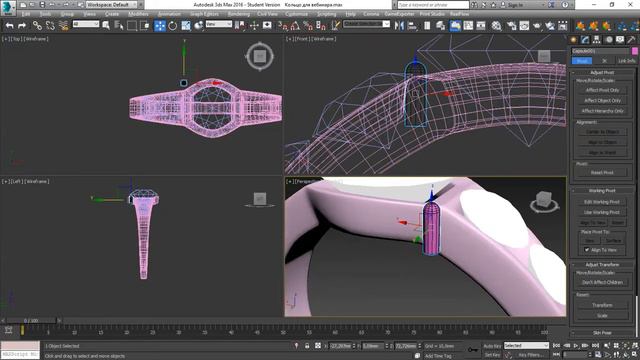640x360 pixels.
Task: Open the named selection sets dropdown
Action: pos(366,24)
